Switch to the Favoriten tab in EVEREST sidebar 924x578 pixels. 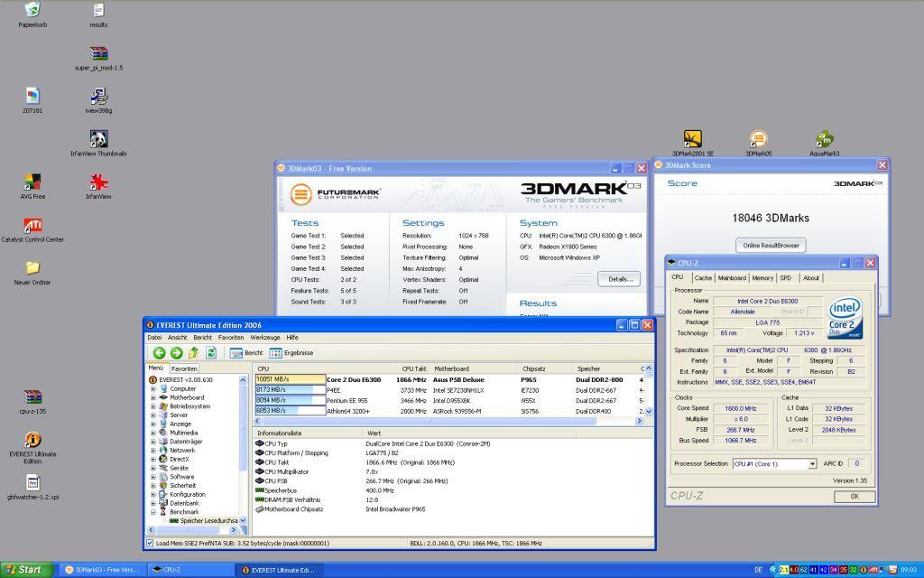184,368
